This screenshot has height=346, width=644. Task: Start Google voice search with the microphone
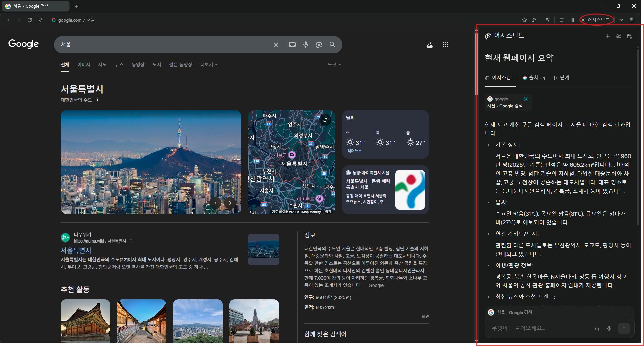306,45
